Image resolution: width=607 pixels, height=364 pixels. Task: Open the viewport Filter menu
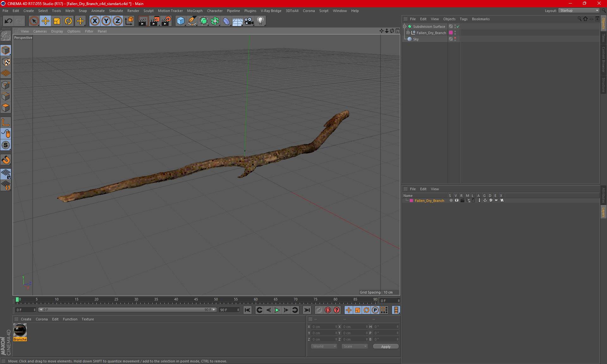click(89, 31)
